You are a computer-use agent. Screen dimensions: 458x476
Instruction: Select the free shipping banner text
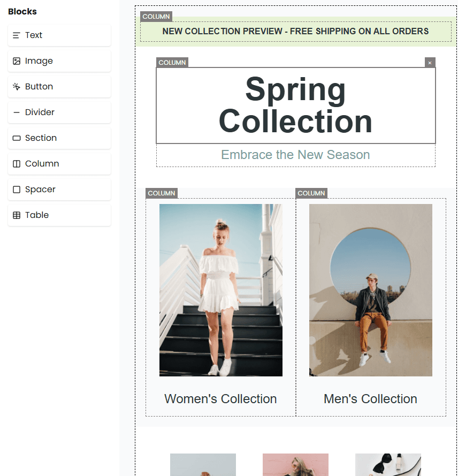pos(295,31)
